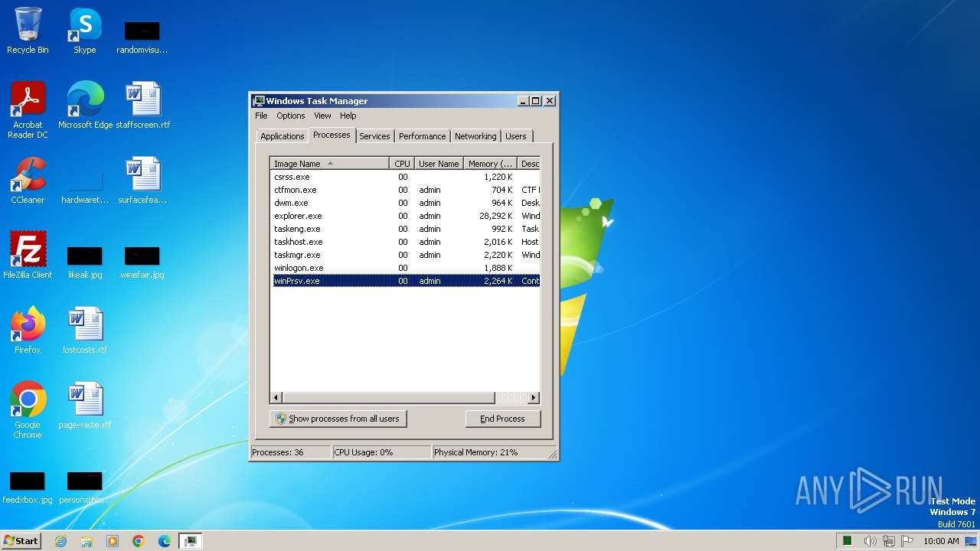Viewport: 980px width, 551px height.
Task: Click the End Process button
Action: (x=502, y=419)
